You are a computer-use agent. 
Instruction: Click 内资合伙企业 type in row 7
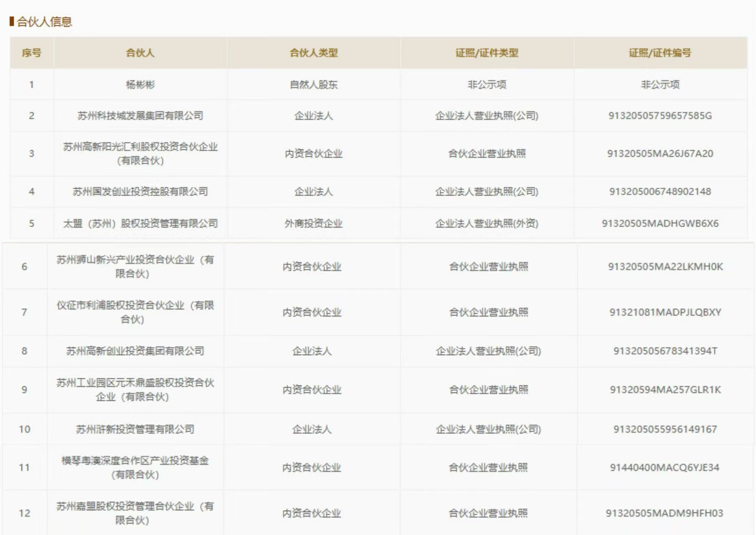[312, 312]
